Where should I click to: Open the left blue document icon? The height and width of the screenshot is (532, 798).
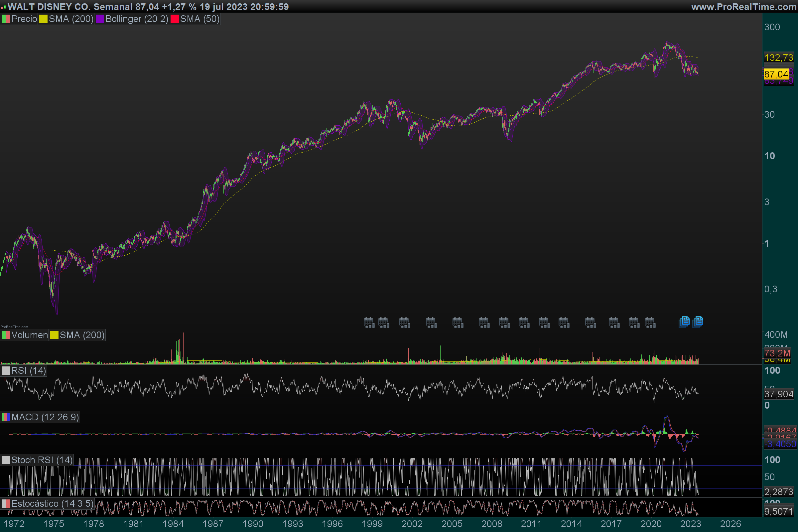point(684,321)
